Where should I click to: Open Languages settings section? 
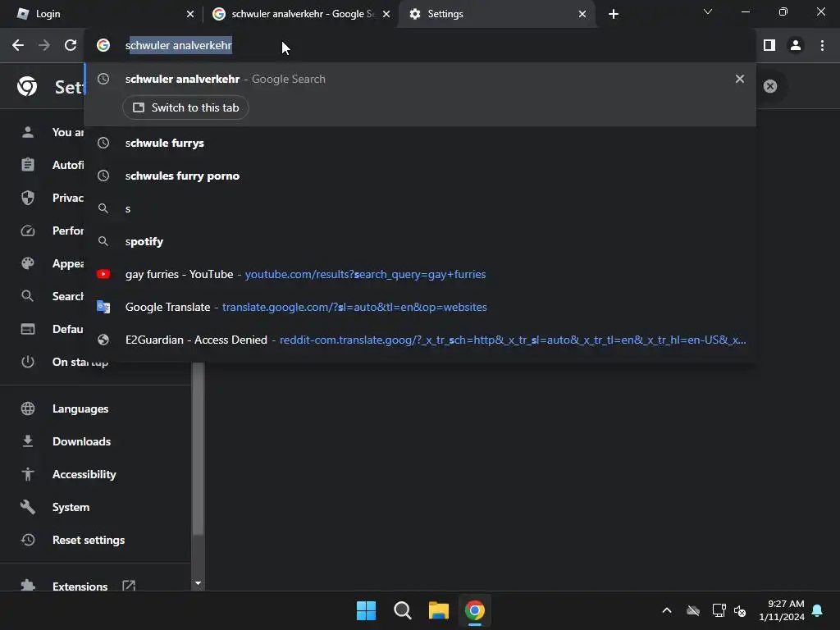tap(80, 409)
